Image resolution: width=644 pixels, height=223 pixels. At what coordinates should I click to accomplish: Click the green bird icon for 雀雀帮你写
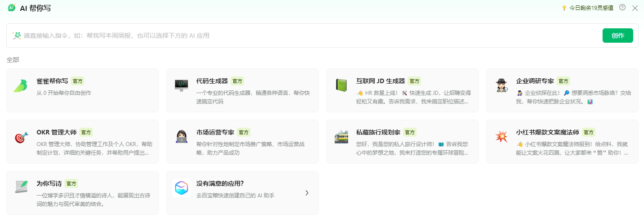pos(21,85)
